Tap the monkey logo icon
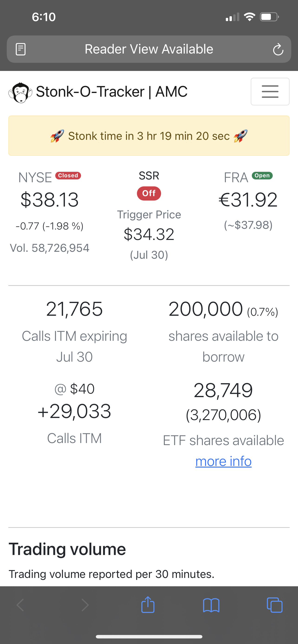 pos(20,92)
